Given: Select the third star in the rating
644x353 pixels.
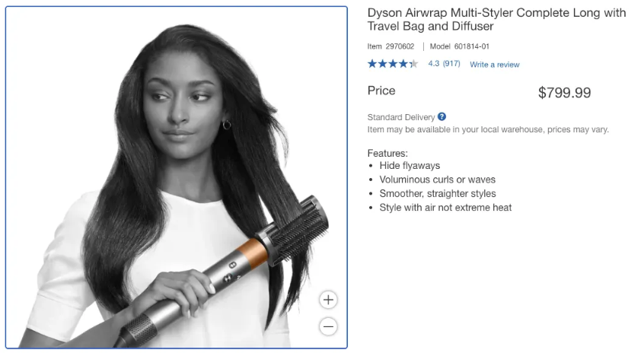Looking at the screenshot, I should tap(393, 64).
